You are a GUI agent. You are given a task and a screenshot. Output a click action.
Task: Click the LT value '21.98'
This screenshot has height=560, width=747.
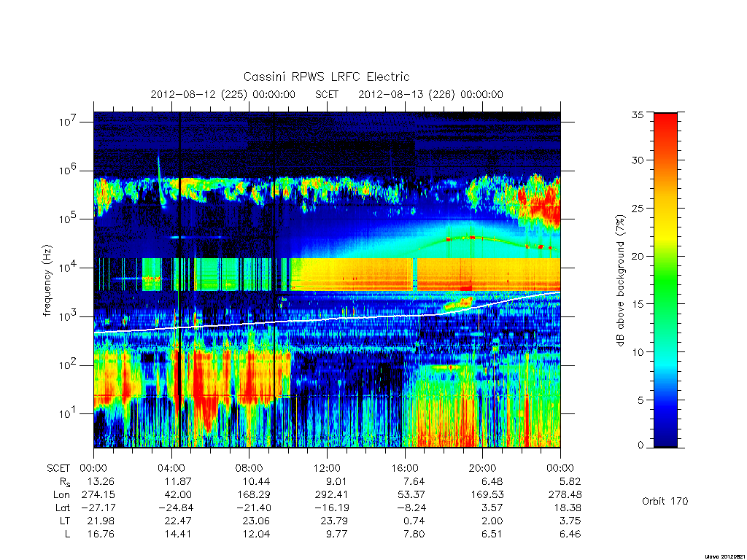point(101,521)
